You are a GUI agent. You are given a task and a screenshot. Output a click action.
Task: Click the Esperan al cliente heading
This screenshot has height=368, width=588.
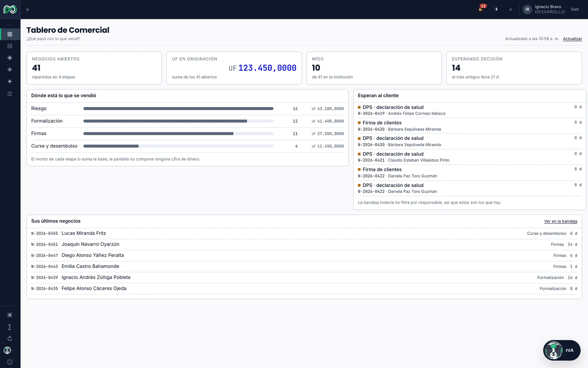[x=378, y=96]
